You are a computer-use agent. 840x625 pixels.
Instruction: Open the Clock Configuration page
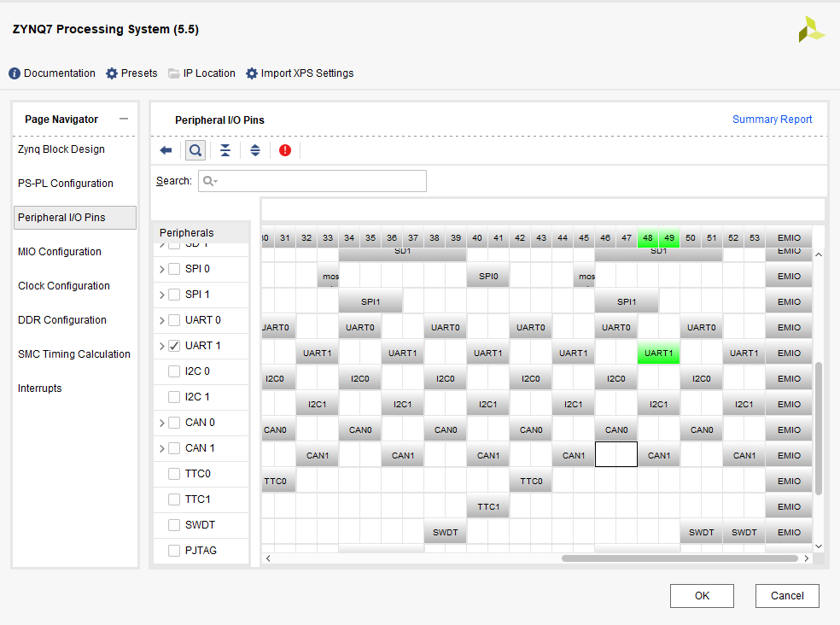pos(64,286)
